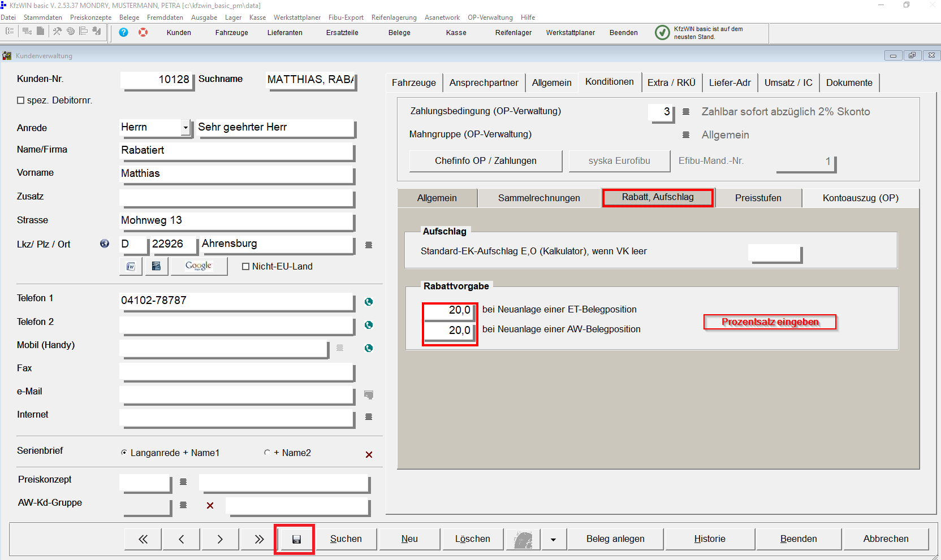Click the Standard-EK-Aufschlag input field
This screenshot has height=560, width=941.
774,253
